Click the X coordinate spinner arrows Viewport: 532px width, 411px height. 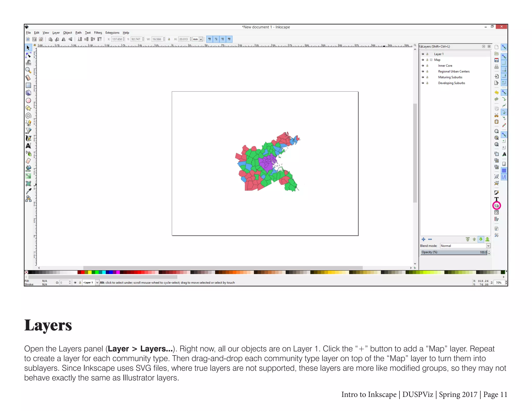124,39
